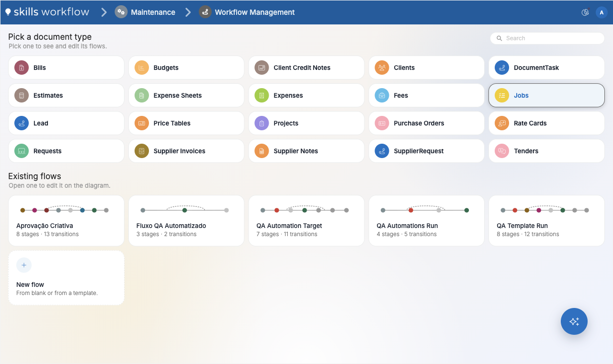Viewport: 613px width, 364px height.
Task: Select the Tenders pink icon
Action: (502, 151)
